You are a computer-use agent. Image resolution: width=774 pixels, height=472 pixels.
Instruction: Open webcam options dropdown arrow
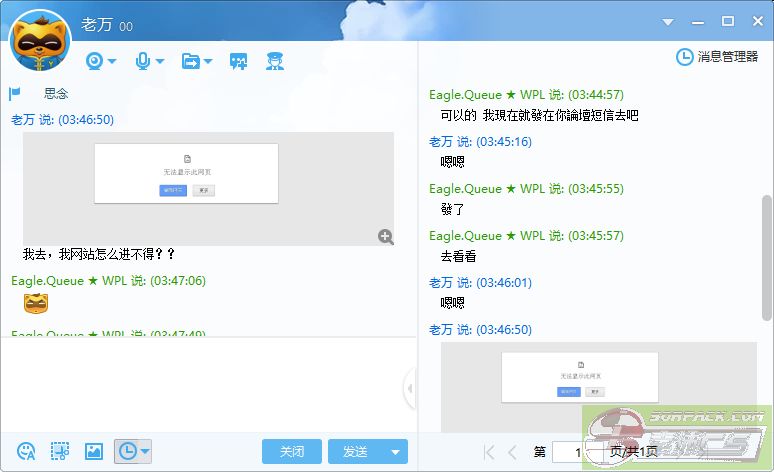pos(112,61)
